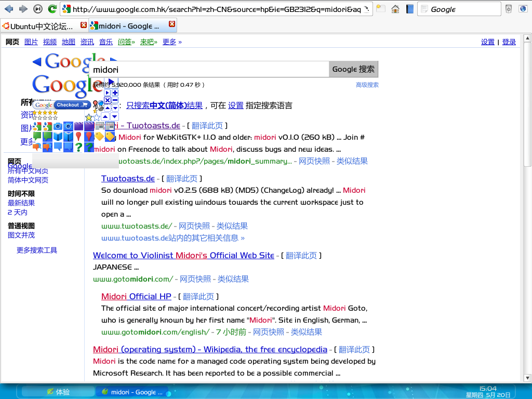Open 设置 in the top-right corner
The image size is (532, 399).
coord(487,42)
